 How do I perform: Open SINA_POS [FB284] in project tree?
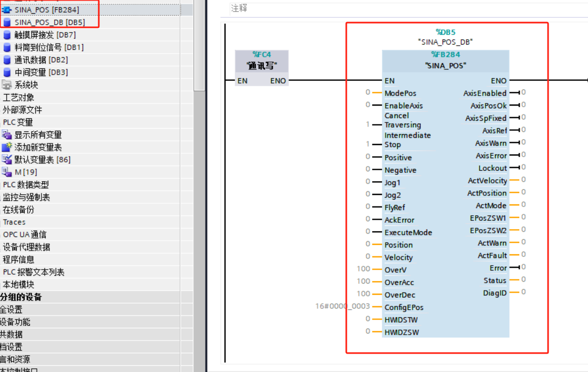click(x=47, y=10)
